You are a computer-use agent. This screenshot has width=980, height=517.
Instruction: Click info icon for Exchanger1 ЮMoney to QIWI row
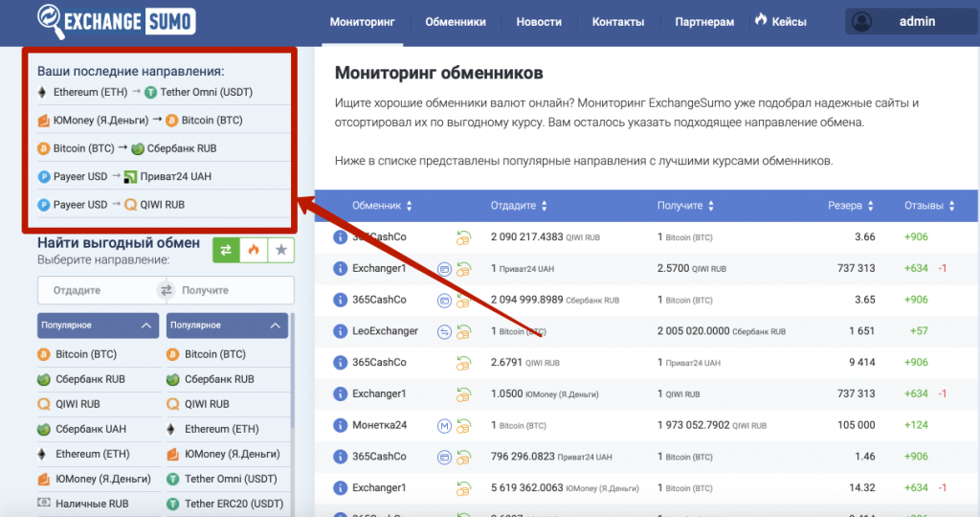340,393
